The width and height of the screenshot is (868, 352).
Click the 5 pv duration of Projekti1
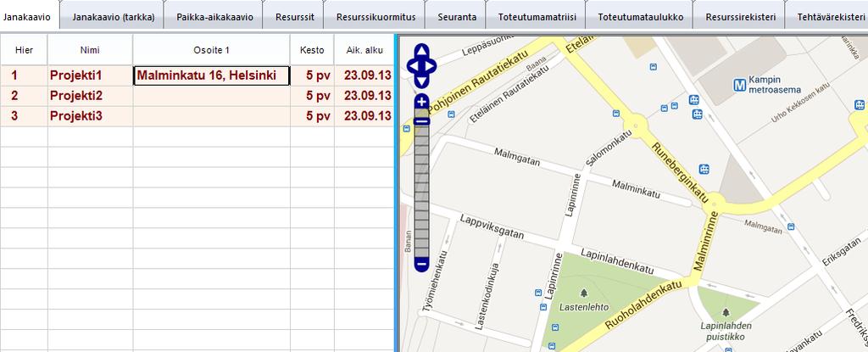[312, 75]
